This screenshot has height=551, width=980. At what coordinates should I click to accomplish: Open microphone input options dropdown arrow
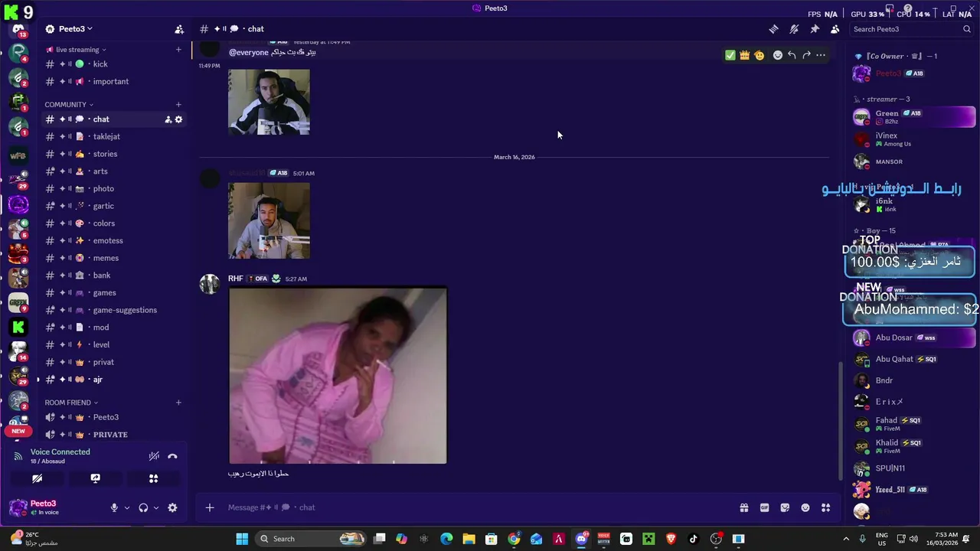click(127, 507)
